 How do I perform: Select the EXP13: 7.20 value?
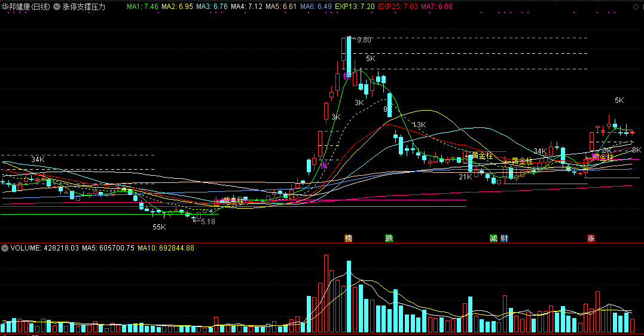point(355,7)
